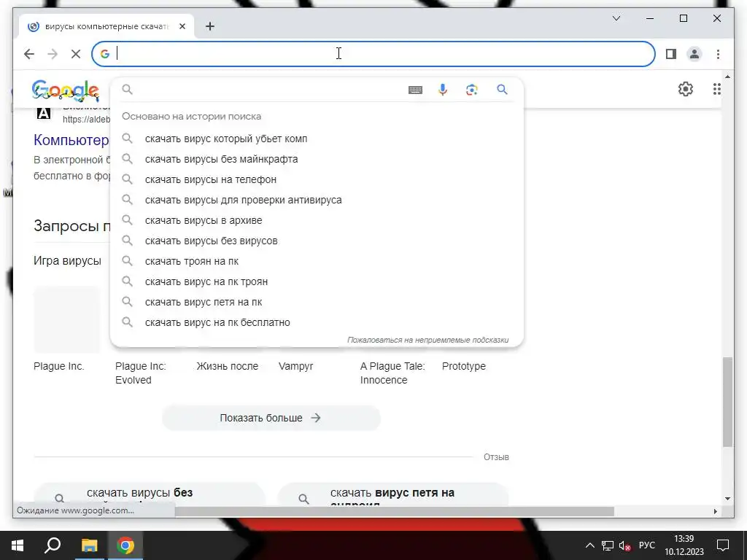This screenshot has width=747, height=560.
Task: Open the Windows Start menu
Action: coord(18,545)
